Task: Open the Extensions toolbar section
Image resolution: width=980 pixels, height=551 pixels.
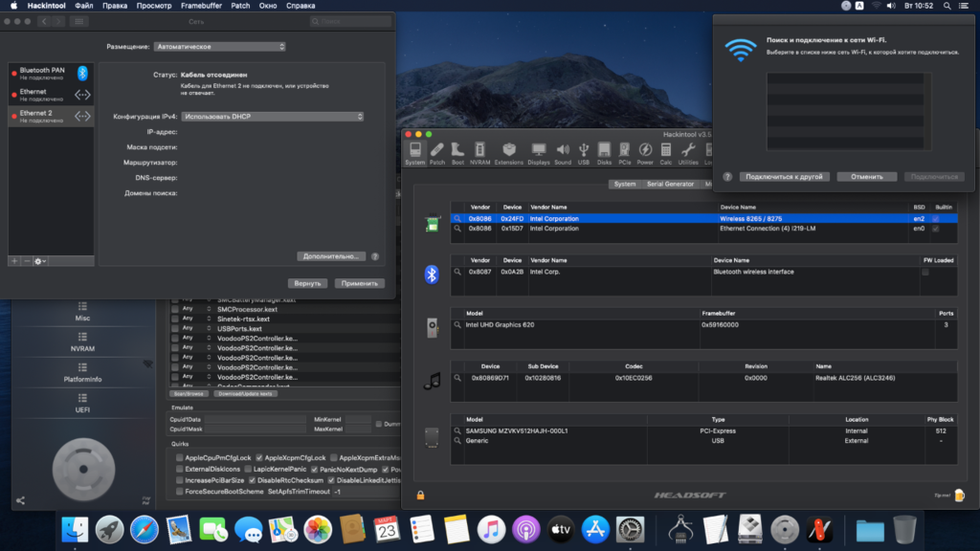Action: [509, 153]
